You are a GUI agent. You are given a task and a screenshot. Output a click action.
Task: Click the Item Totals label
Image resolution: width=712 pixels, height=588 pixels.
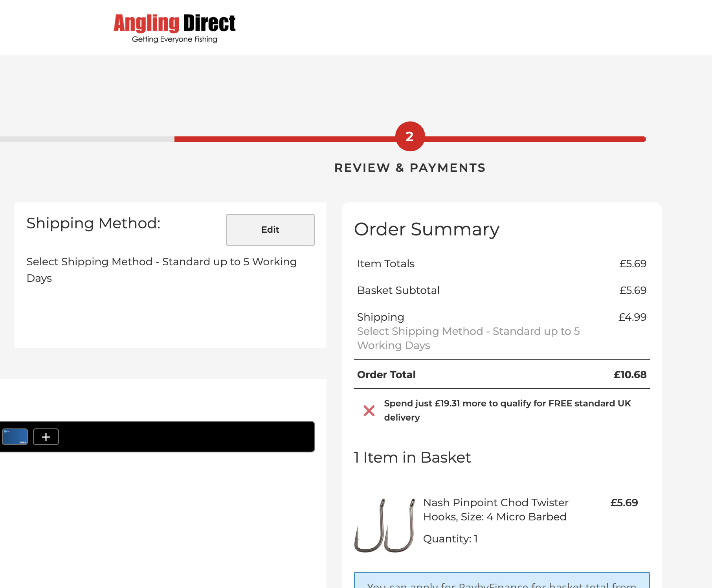tap(386, 264)
